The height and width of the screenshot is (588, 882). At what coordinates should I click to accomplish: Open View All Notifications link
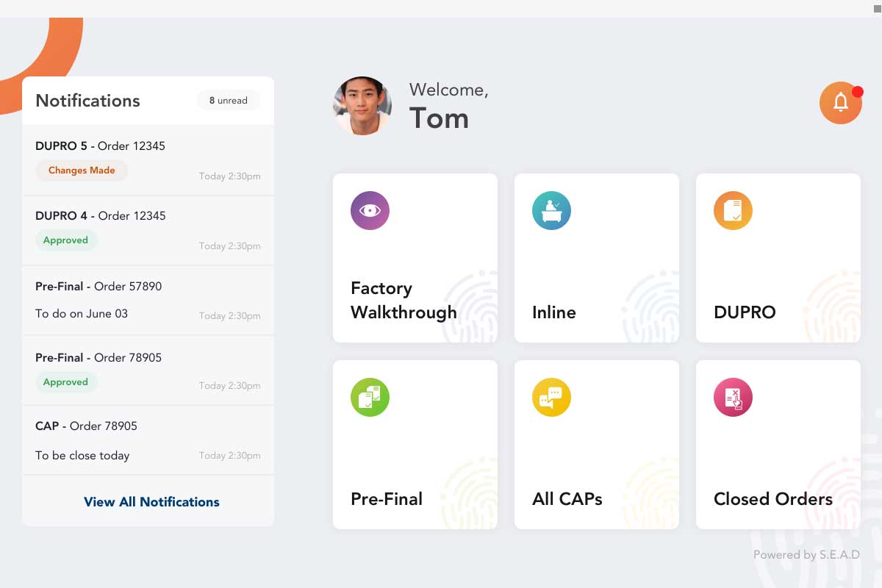point(151,502)
